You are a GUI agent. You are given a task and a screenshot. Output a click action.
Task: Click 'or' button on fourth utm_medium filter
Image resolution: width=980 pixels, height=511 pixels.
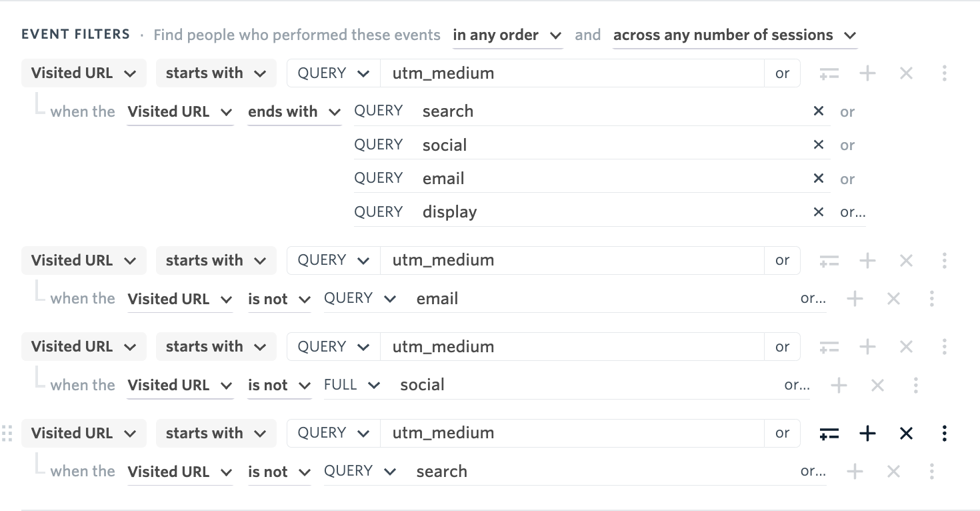coord(782,434)
